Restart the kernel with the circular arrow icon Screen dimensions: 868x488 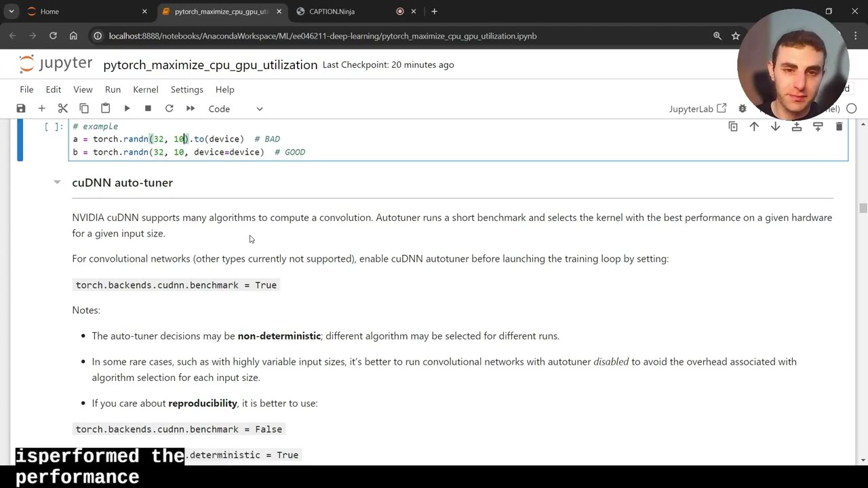click(x=169, y=108)
